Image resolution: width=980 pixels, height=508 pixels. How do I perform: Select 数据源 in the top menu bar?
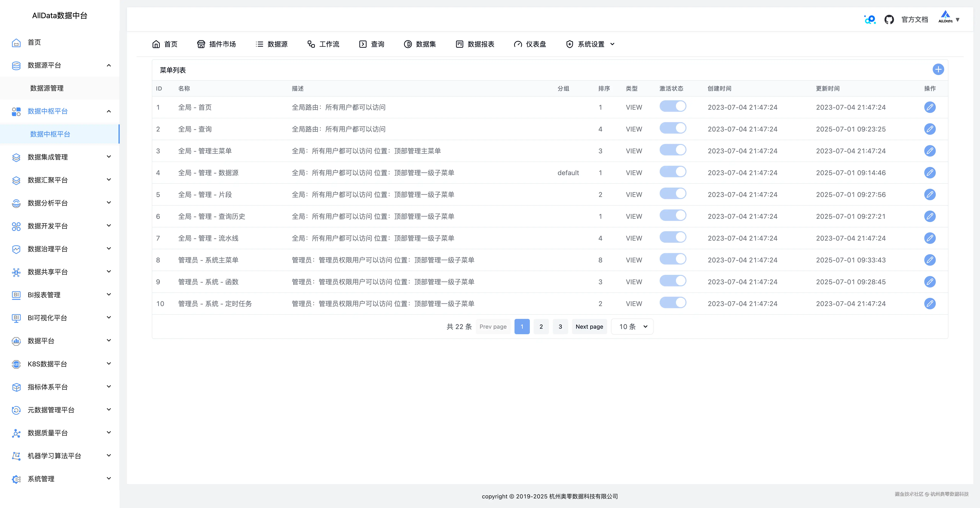(271, 44)
